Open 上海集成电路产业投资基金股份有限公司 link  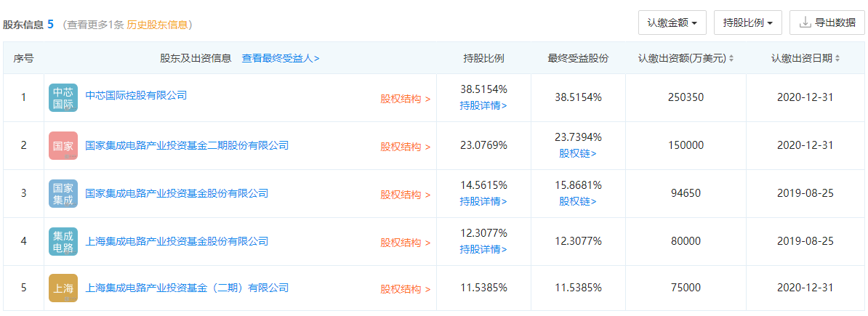[x=177, y=241]
